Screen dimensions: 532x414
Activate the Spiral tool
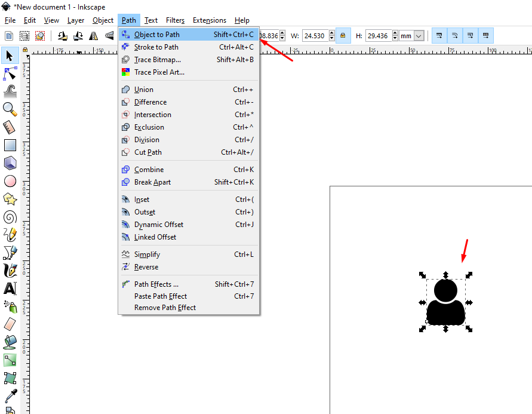click(10, 217)
